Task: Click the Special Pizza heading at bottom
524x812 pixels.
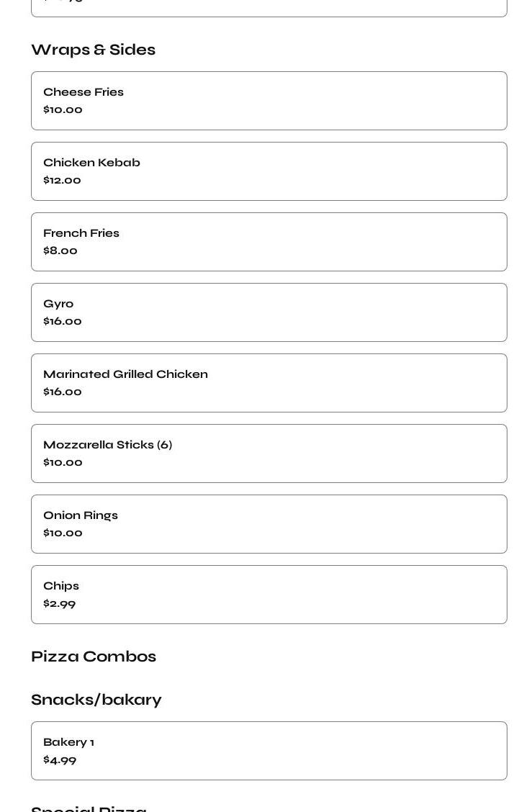Action: 89,808
